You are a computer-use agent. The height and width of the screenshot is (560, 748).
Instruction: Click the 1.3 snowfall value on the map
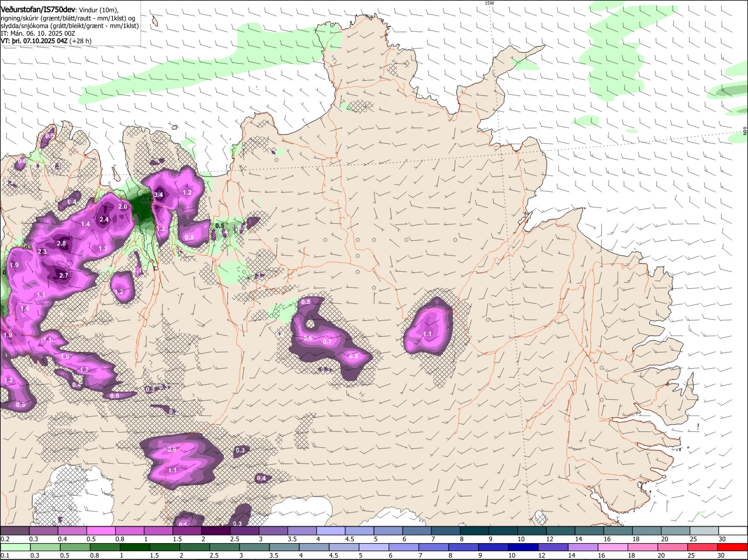tap(103, 249)
